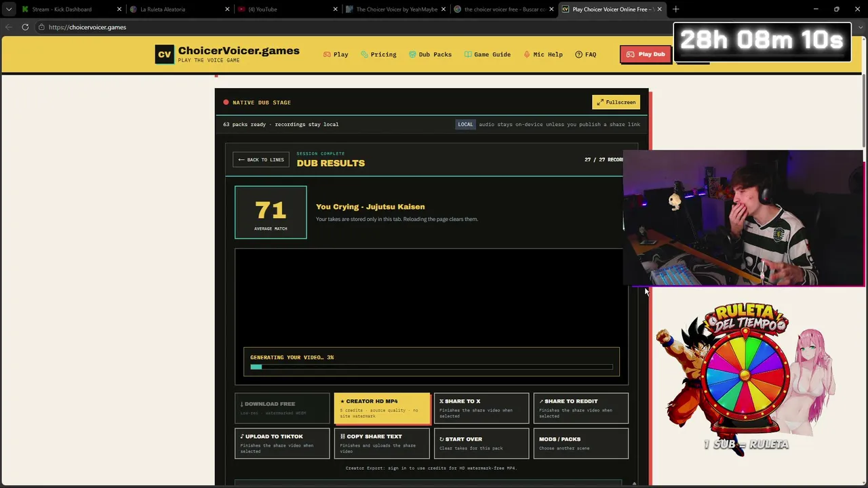868x488 pixels.
Task: Click the red Play Dub button
Action: coord(646,54)
